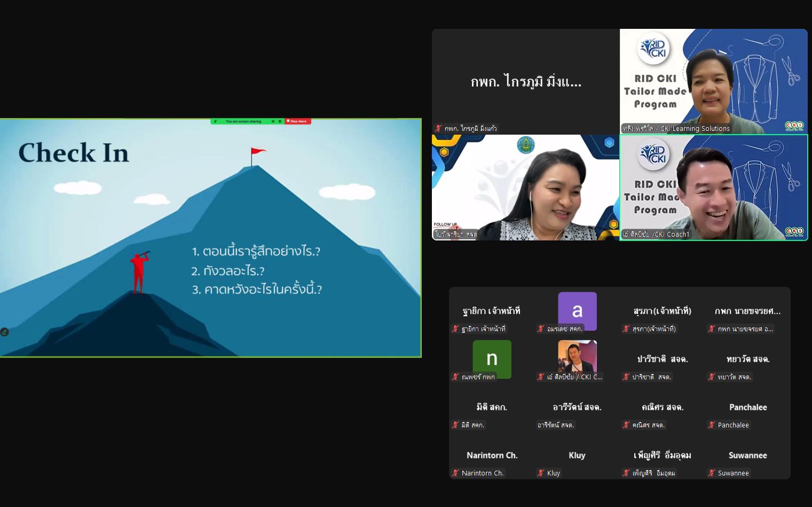The width and height of the screenshot is (812, 507).
Task: Select the profile photo participant thumbnail
Action: tap(577, 356)
